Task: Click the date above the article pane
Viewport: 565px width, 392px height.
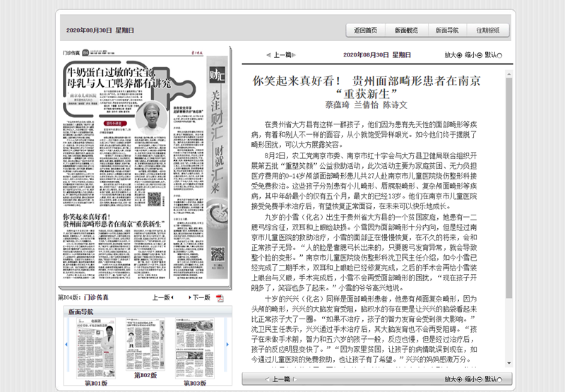Action: pyautogui.click(x=377, y=55)
